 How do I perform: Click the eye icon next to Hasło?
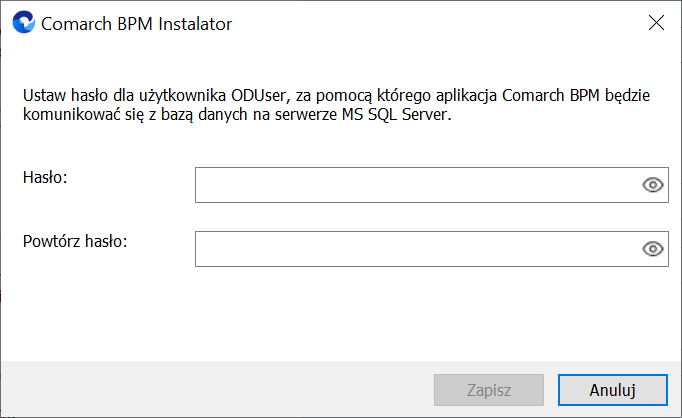pyautogui.click(x=652, y=185)
